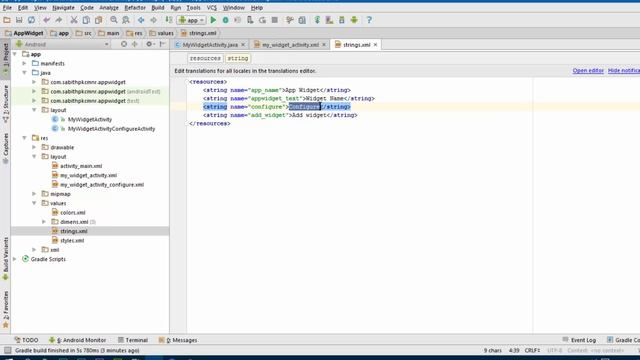Select activity_main.xml in project tree
The height and width of the screenshot is (360, 640).
[x=81, y=166]
